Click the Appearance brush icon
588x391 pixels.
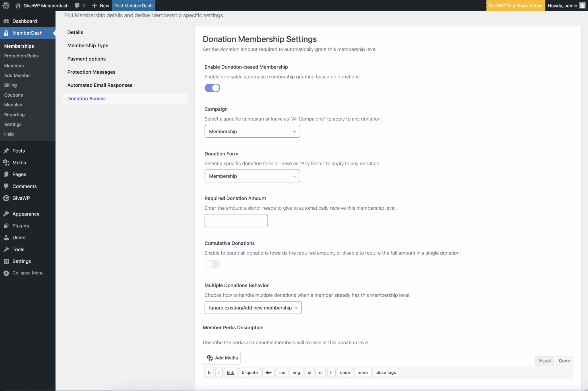point(6,214)
